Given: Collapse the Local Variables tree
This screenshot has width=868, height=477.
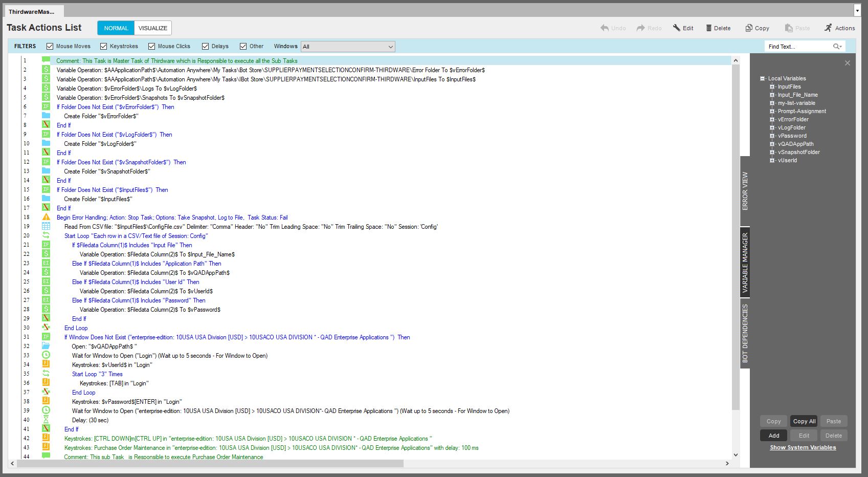Looking at the screenshot, I should 762,79.
